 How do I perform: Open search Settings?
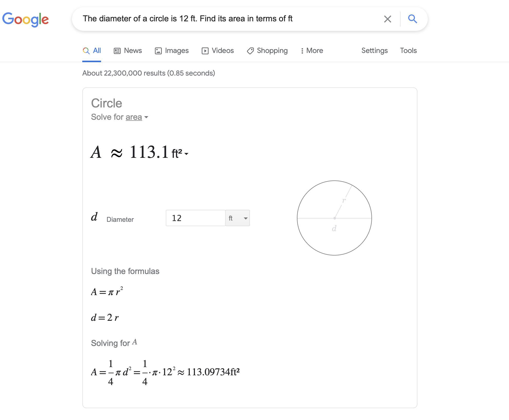[x=374, y=51]
